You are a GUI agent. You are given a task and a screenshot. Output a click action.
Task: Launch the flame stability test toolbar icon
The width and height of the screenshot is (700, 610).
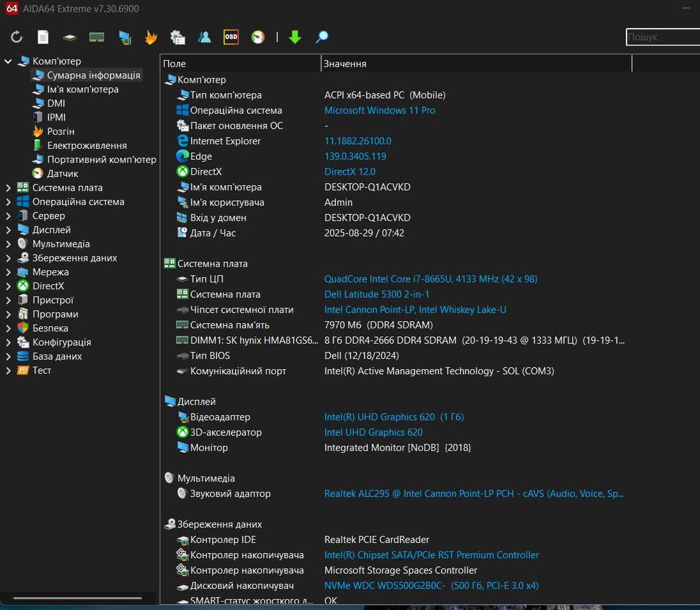pos(151,37)
